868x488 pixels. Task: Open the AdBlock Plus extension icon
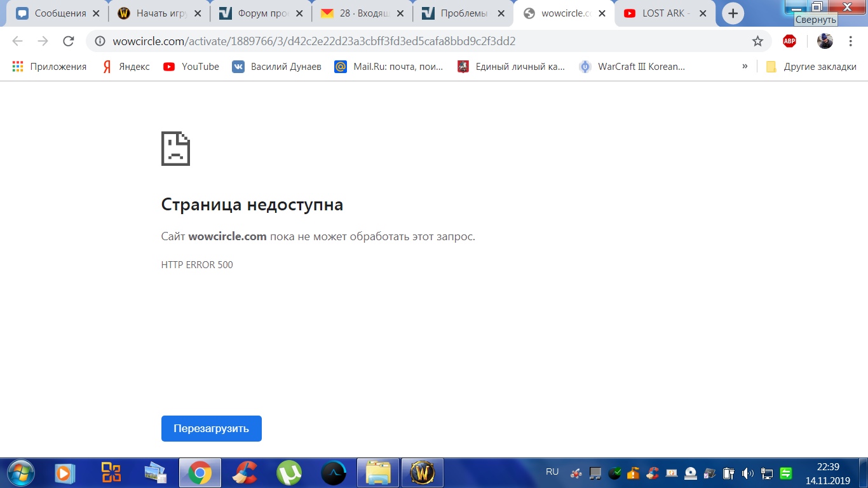coord(789,41)
